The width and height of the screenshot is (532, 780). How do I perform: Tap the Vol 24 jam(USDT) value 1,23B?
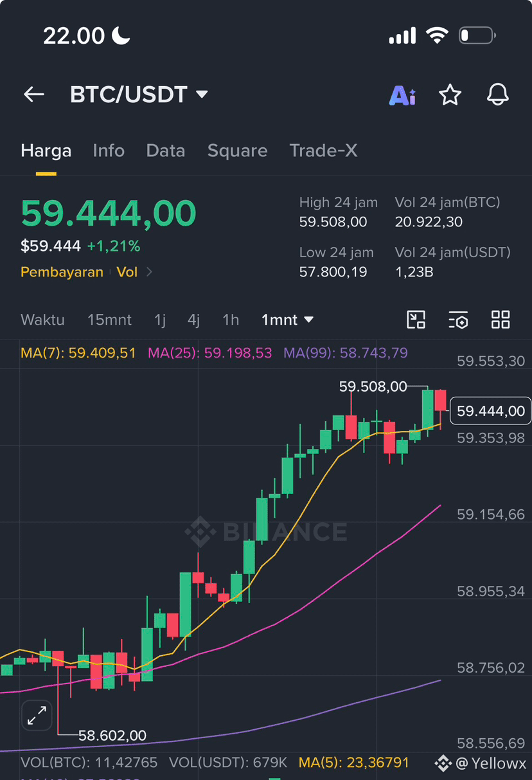point(414,272)
